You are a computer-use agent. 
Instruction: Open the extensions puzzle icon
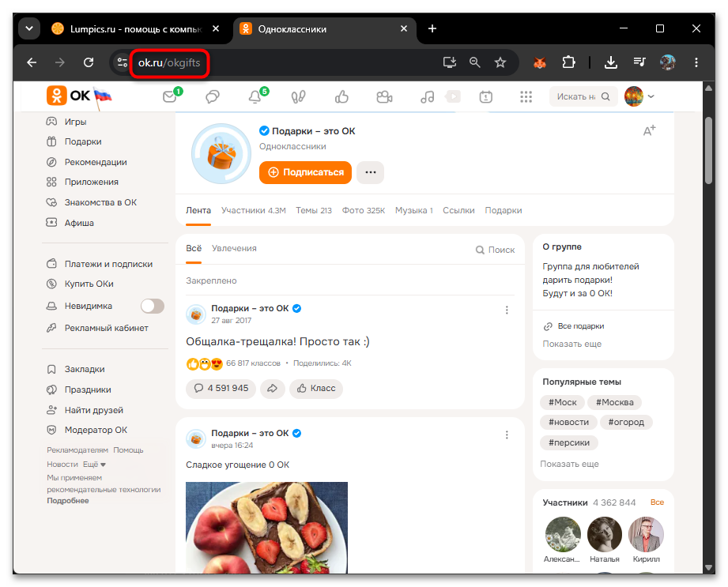(568, 62)
